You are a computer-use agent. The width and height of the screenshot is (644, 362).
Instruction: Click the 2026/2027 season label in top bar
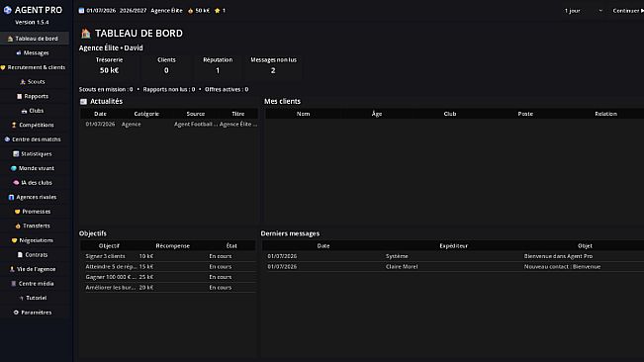click(134, 11)
